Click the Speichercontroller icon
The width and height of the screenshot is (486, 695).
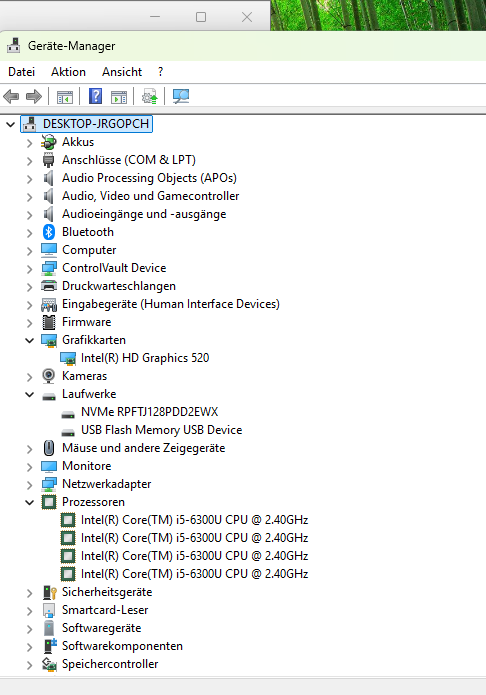(49, 664)
